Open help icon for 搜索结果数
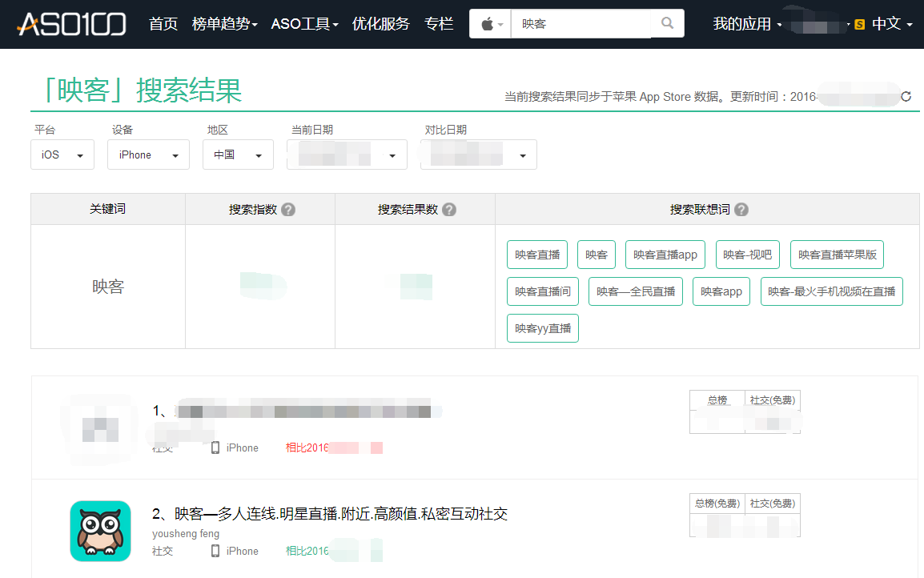 coord(449,210)
